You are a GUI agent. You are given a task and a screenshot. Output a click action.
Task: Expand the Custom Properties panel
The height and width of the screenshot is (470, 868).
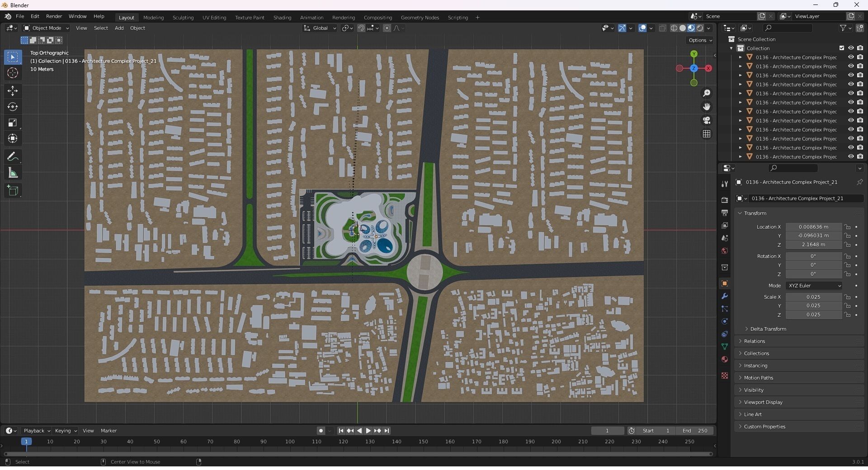[764, 427]
